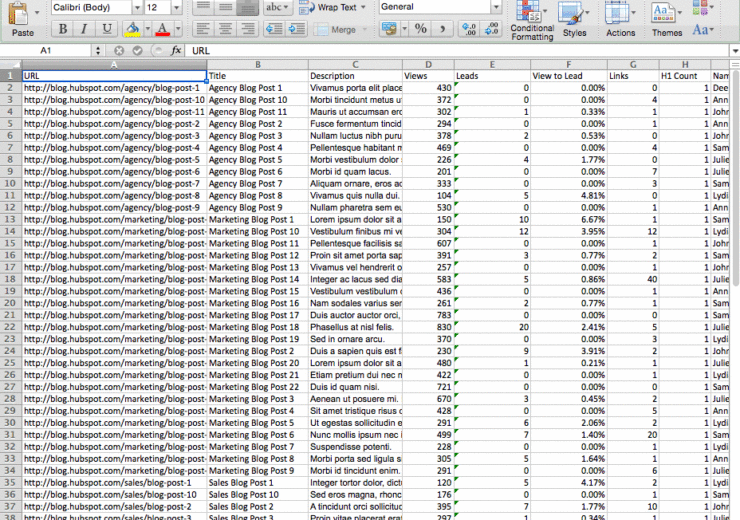The image size is (740, 520).
Task: Center-align the cell text
Action: [226, 29]
